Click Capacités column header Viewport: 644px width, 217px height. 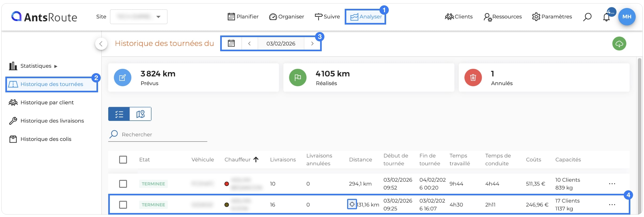(x=568, y=160)
